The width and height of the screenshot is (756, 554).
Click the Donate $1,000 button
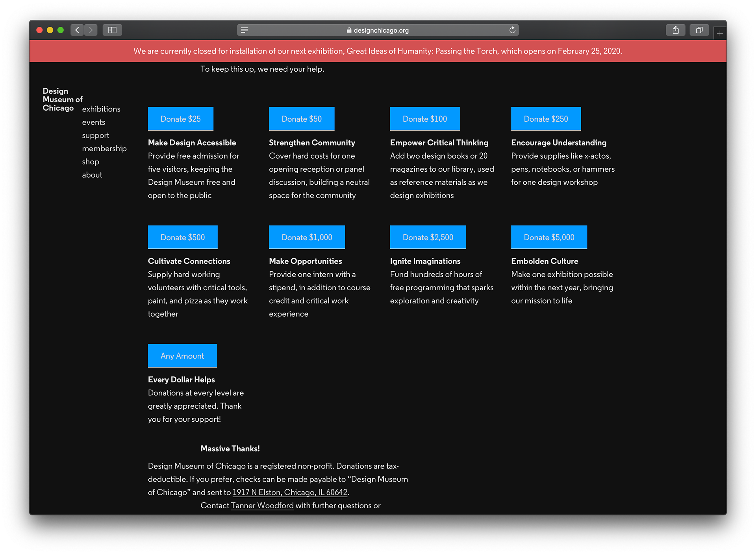pyautogui.click(x=307, y=237)
